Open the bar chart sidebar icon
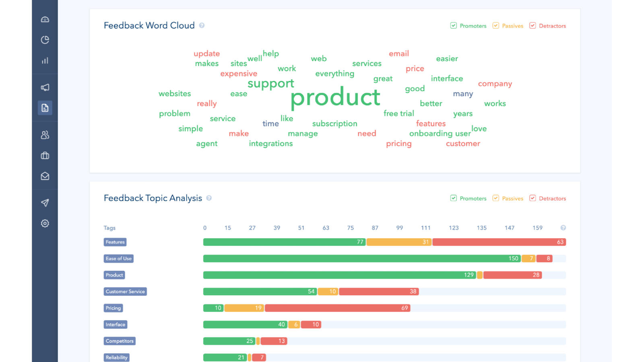 coord(45,61)
